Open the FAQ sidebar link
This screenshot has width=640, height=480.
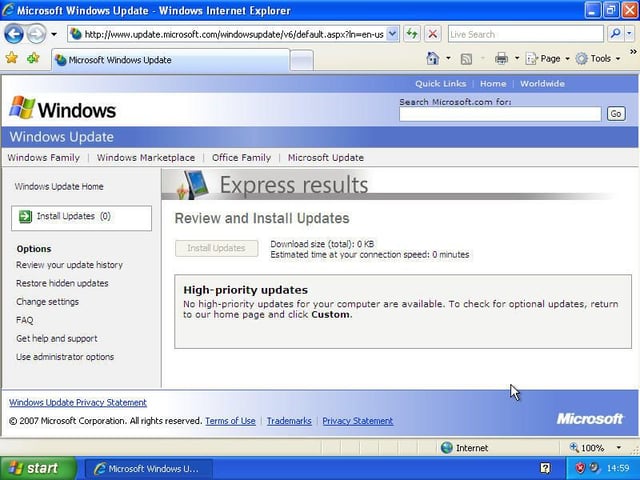[24, 320]
